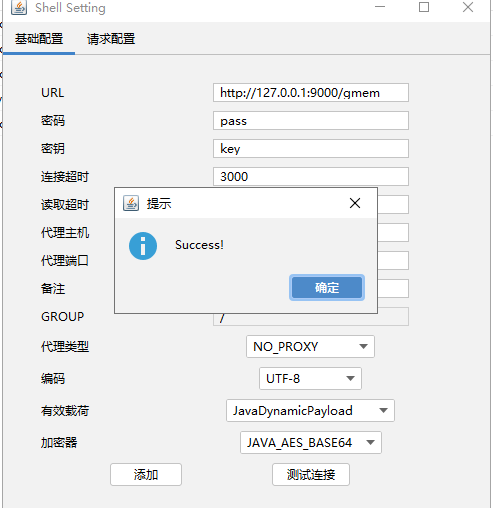
Task: Open the NO_PROXY proxy type dropdown
Action: (x=310, y=347)
